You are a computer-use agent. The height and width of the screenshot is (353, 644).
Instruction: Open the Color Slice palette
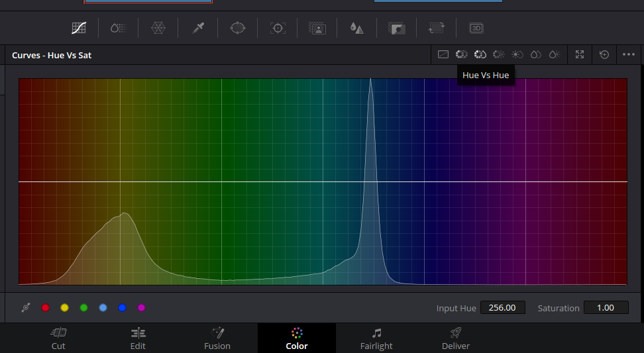119,28
